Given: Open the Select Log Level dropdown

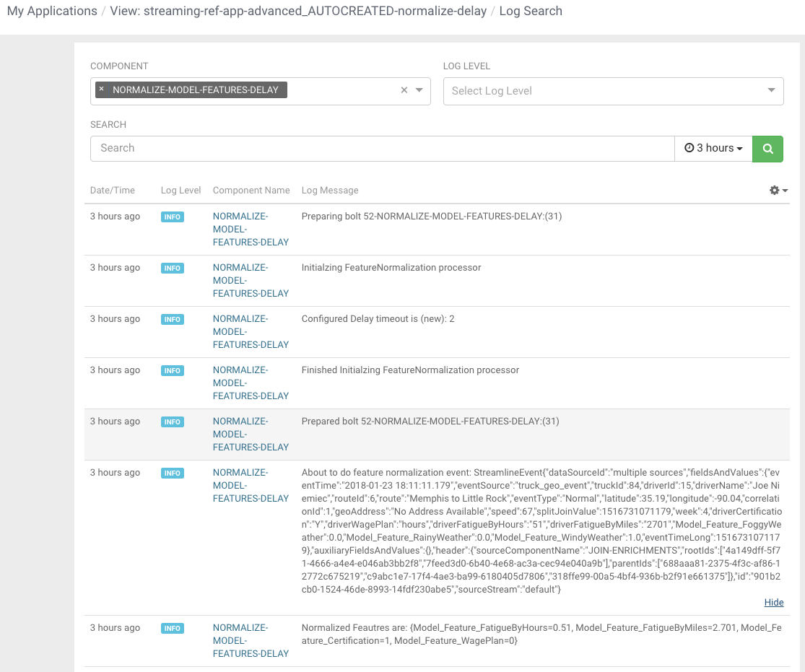Looking at the screenshot, I should pyautogui.click(x=613, y=91).
